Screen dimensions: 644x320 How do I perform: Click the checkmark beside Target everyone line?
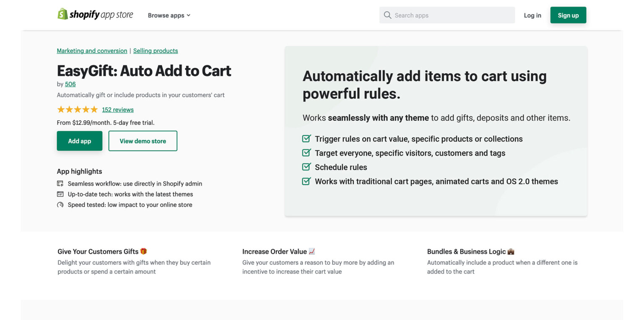306,152
